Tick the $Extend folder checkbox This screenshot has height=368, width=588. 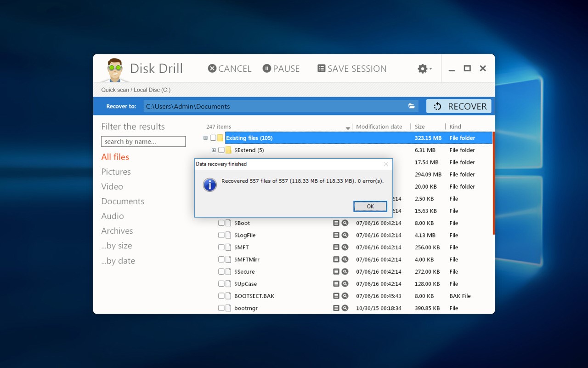click(221, 150)
